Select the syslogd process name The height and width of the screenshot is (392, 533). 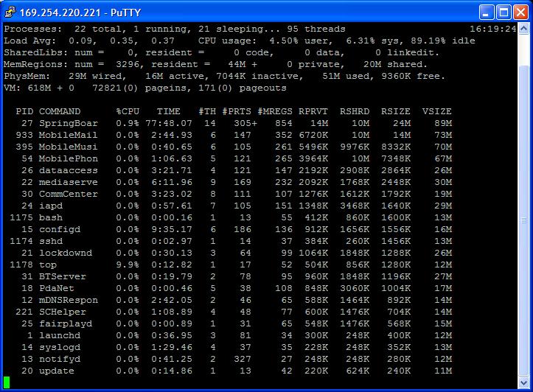click(60, 347)
